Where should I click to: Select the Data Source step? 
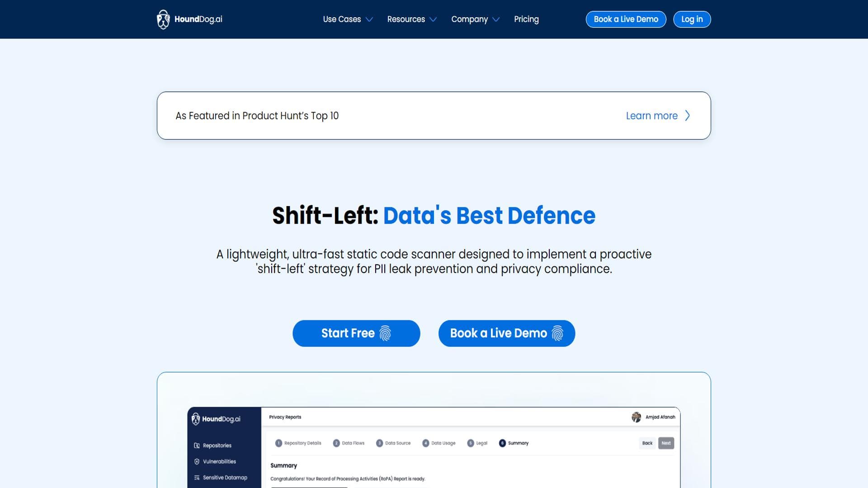click(393, 443)
